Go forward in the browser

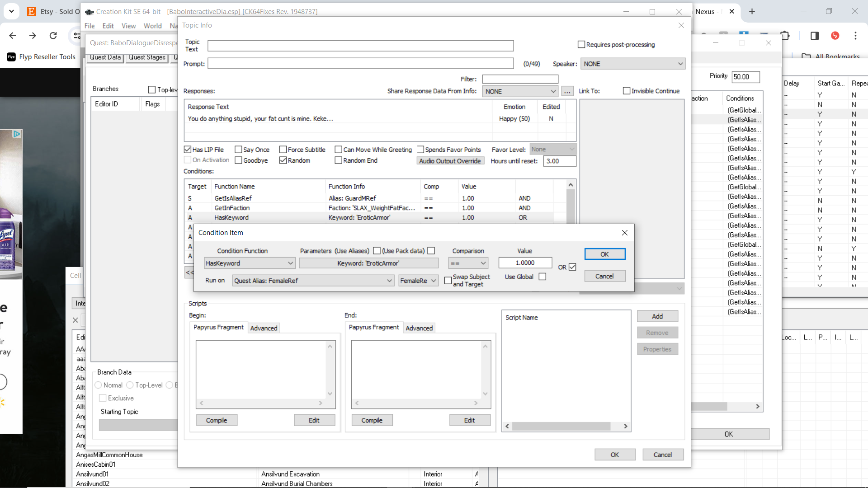33,36
